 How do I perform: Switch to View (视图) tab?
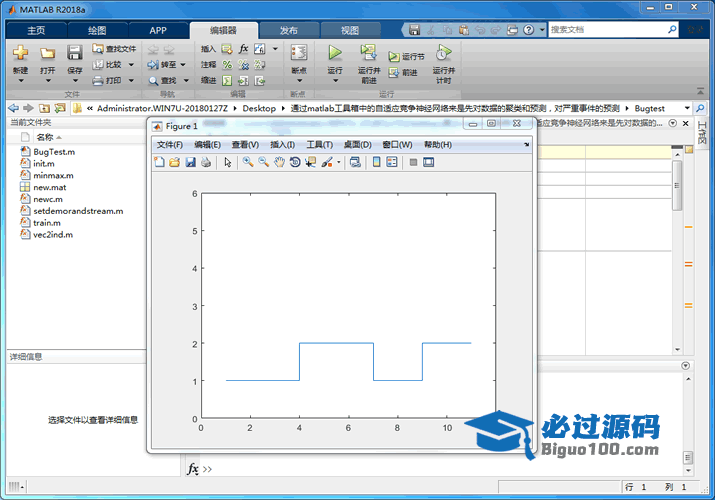click(350, 30)
